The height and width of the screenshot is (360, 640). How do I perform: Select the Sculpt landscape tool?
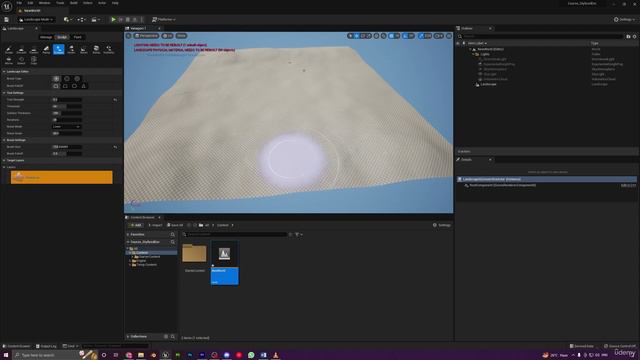9,50
